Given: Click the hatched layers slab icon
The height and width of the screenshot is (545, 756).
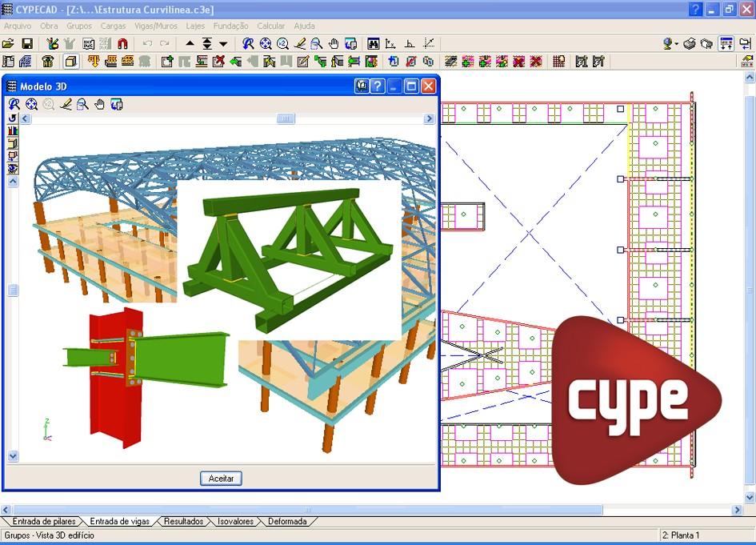Looking at the screenshot, I should pos(451,62).
